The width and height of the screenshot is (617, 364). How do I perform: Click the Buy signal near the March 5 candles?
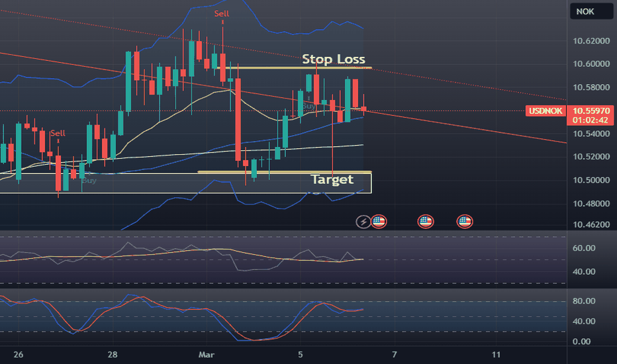(308, 106)
